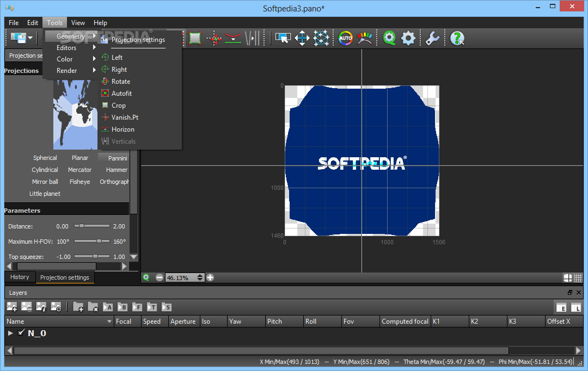
Task: Open the color levels gauge icon
Action: pyautogui.click(x=364, y=38)
